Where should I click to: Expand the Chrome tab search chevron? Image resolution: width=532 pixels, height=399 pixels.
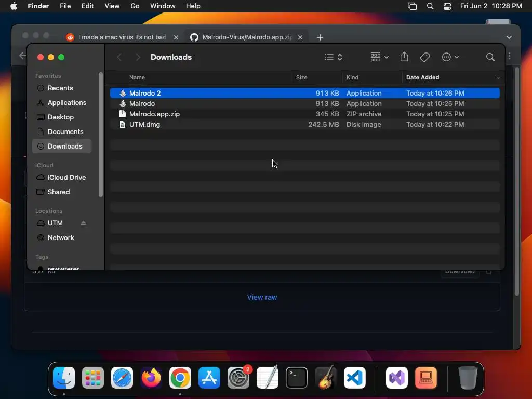tap(509, 37)
